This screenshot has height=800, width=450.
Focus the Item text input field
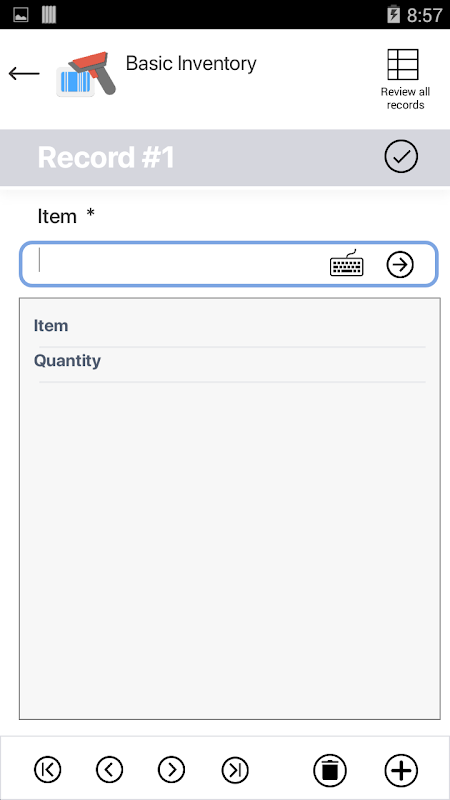[x=229, y=264]
